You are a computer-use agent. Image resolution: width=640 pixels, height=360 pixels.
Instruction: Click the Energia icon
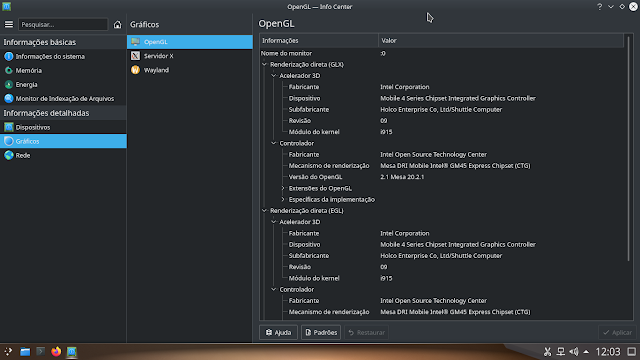click(x=9, y=84)
